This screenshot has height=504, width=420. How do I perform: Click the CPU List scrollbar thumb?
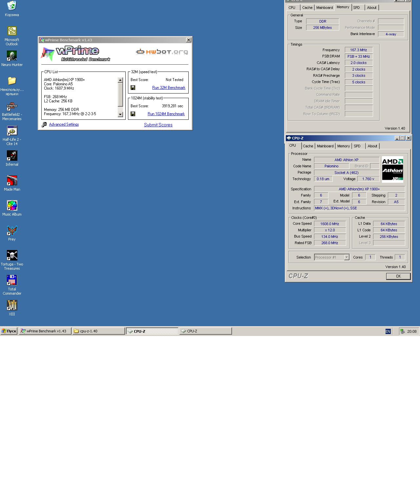pyautogui.click(x=120, y=94)
